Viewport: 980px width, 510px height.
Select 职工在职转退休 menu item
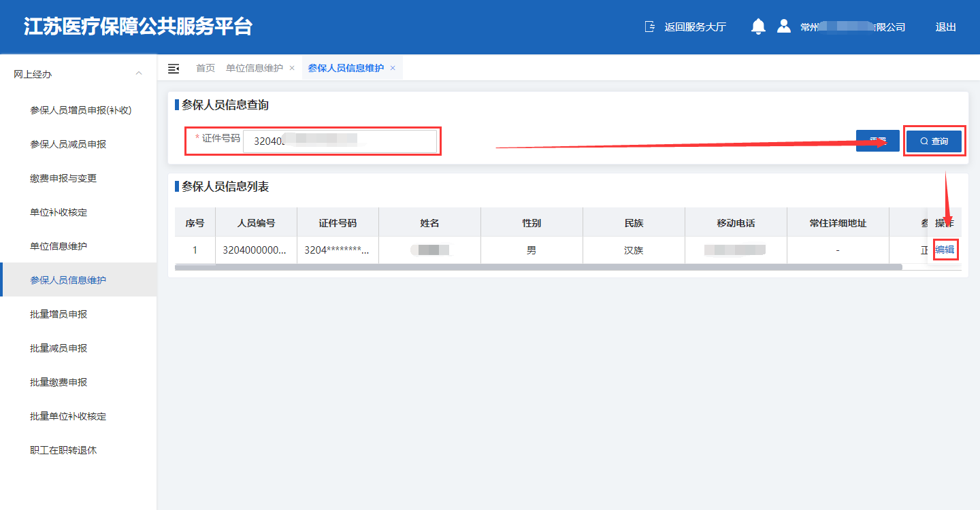pyautogui.click(x=63, y=450)
